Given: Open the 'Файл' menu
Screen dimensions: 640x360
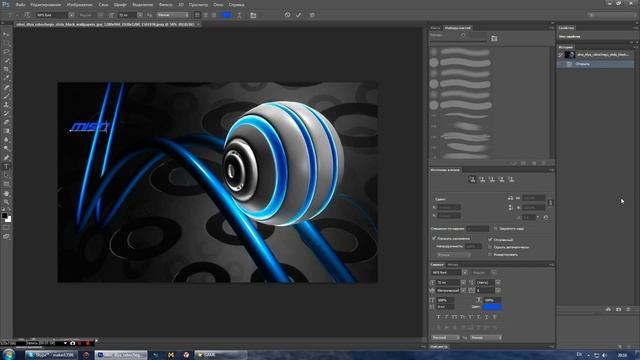Looking at the screenshot, I should pos(20,4).
